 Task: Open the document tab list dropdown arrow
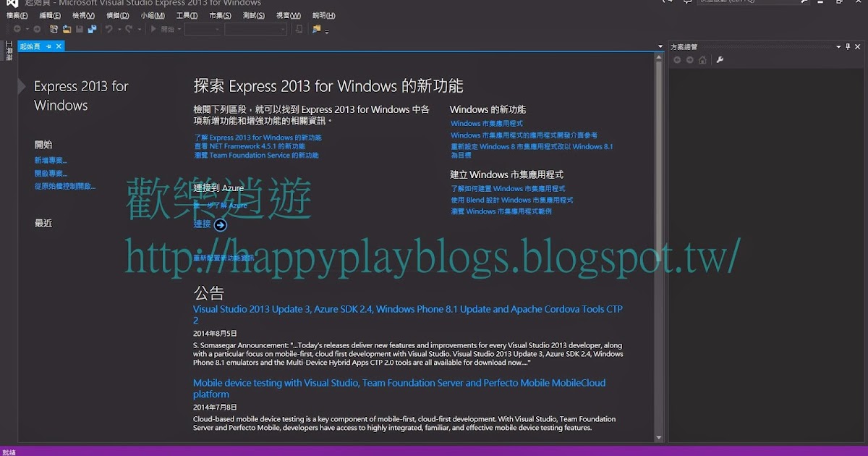click(660, 46)
